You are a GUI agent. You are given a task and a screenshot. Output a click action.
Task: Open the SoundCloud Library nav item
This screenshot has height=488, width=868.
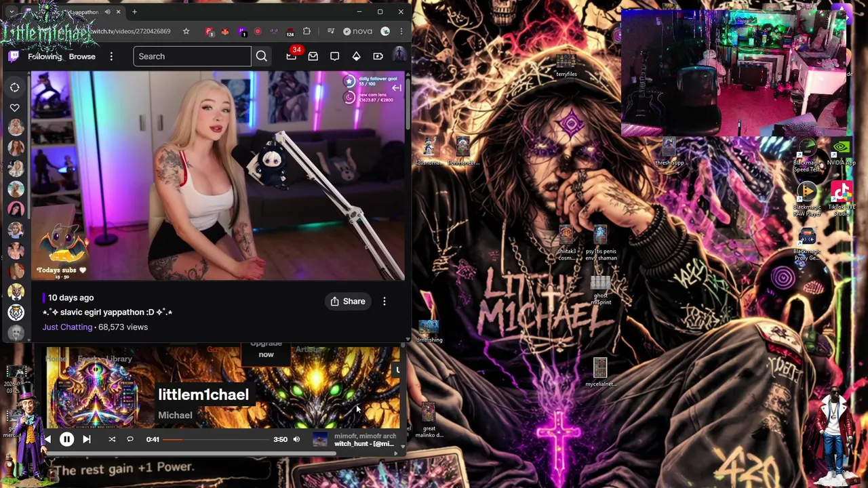(119, 359)
